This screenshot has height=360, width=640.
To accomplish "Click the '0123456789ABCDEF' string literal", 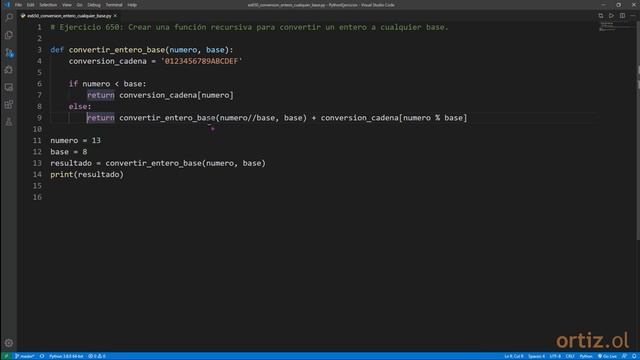I will [x=202, y=61].
